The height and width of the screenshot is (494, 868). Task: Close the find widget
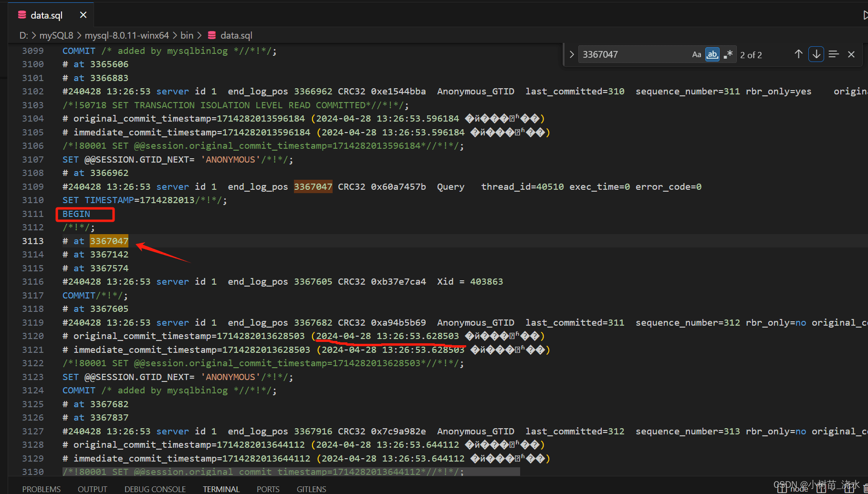point(851,54)
